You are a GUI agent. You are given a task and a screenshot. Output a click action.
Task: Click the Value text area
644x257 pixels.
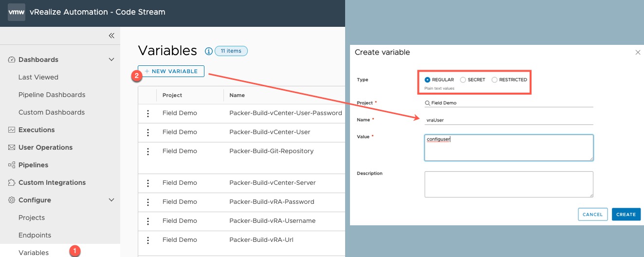(x=509, y=148)
